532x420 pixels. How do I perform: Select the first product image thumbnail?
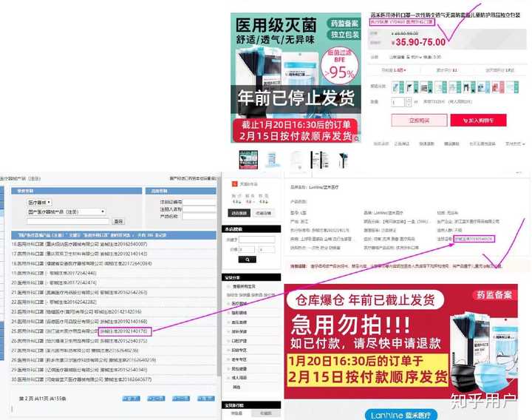coord(248,160)
